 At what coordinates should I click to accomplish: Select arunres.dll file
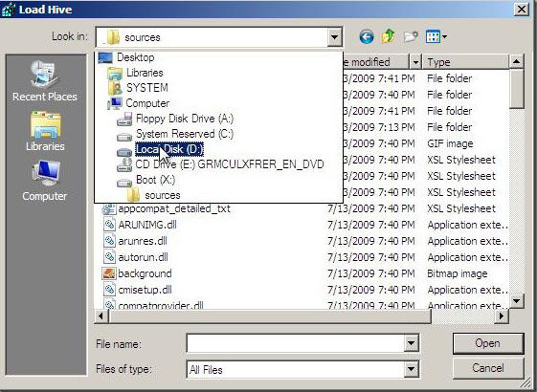coord(143,241)
